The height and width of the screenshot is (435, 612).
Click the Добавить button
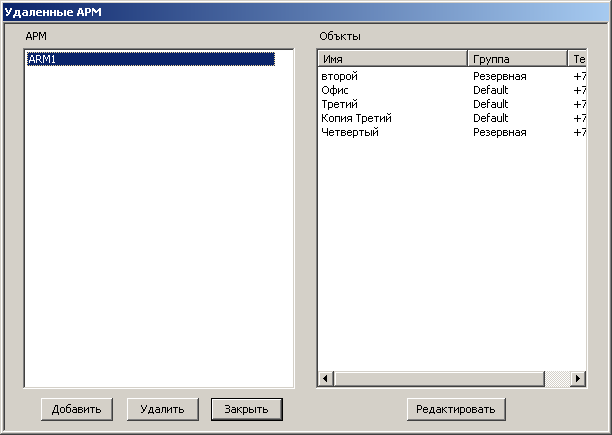[76, 409]
